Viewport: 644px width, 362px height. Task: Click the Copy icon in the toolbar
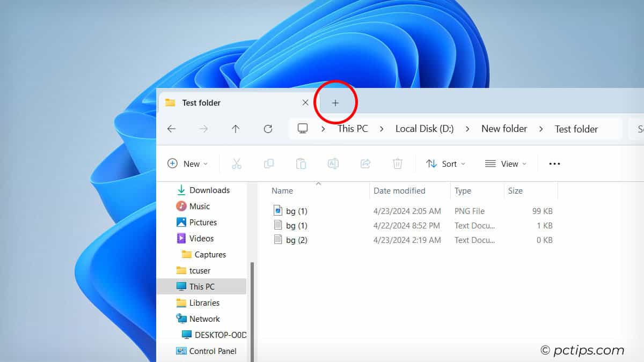pos(269,164)
